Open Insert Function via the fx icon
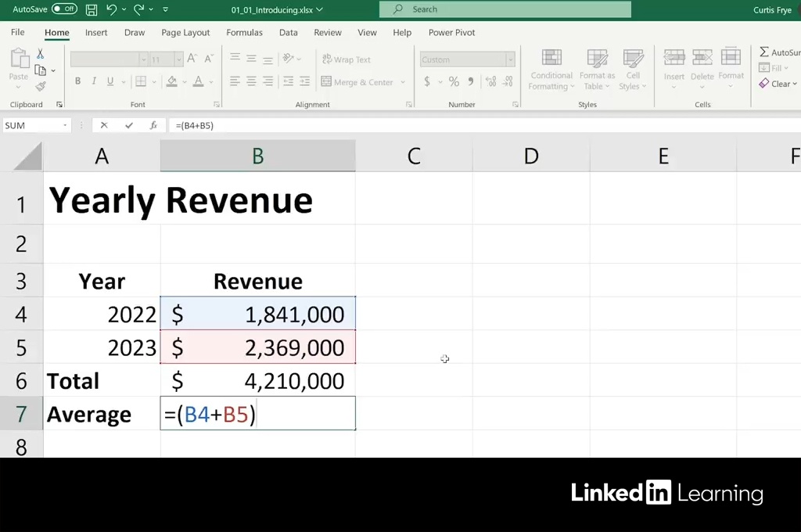801x532 pixels. (153, 125)
